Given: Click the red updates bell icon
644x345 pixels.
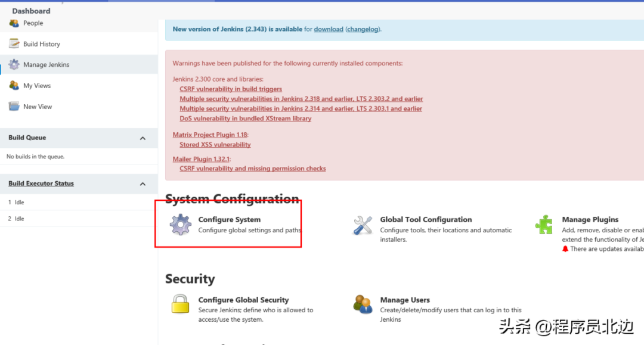Looking at the screenshot, I should coord(565,249).
